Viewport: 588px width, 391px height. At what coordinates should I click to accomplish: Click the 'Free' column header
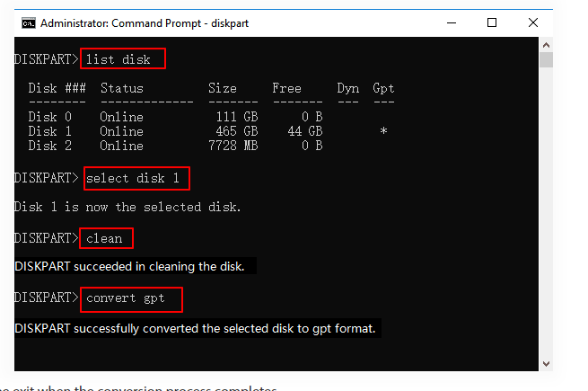(287, 88)
